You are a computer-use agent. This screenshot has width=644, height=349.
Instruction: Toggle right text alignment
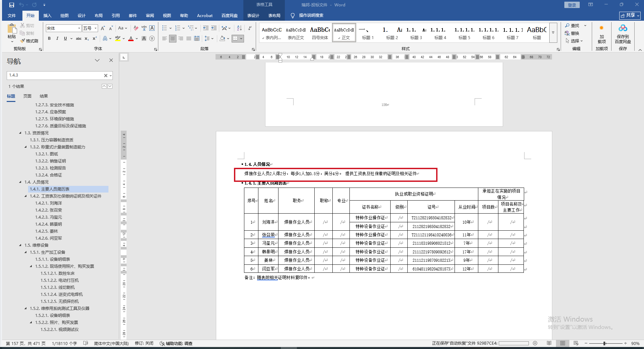click(x=181, y=38)
